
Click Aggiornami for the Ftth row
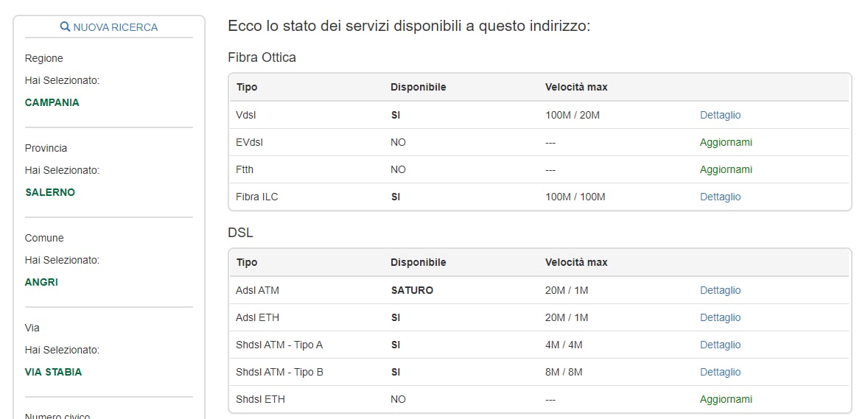tap(726, 169)
